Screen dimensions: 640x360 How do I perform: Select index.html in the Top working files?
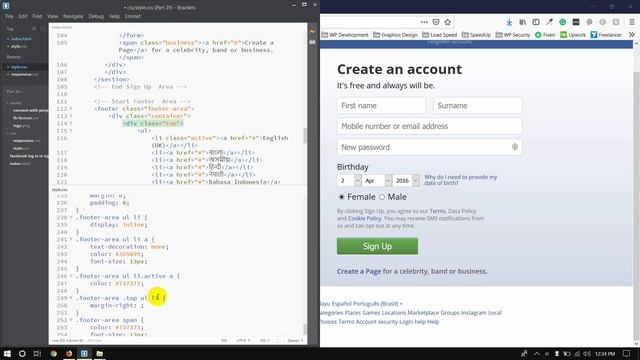21,39
